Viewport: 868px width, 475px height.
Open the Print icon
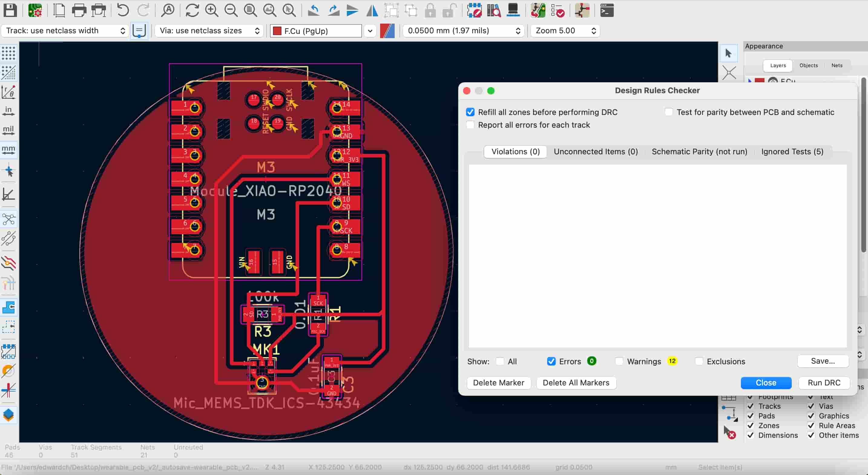pos(79,11)
